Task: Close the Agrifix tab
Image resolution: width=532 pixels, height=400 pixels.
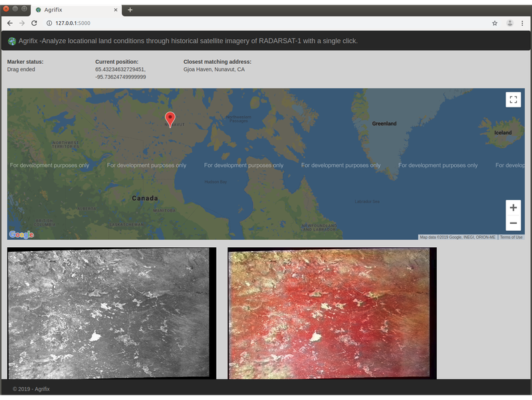Action: tap(116, 10)
